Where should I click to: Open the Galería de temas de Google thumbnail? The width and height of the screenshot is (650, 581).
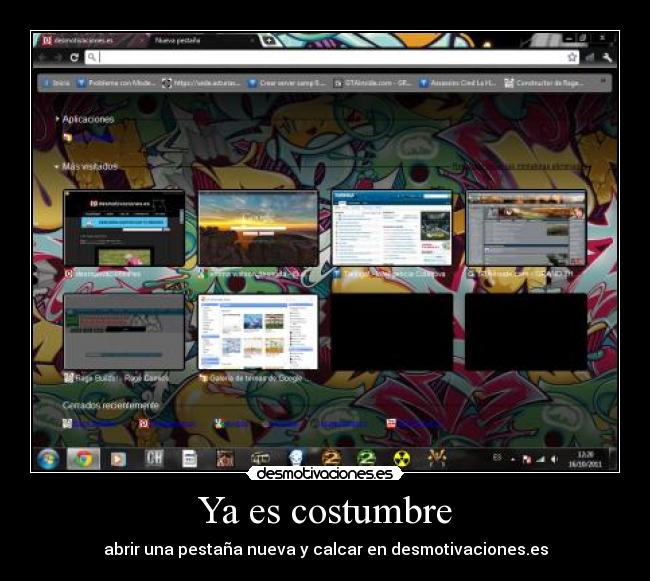pos(258,332)
